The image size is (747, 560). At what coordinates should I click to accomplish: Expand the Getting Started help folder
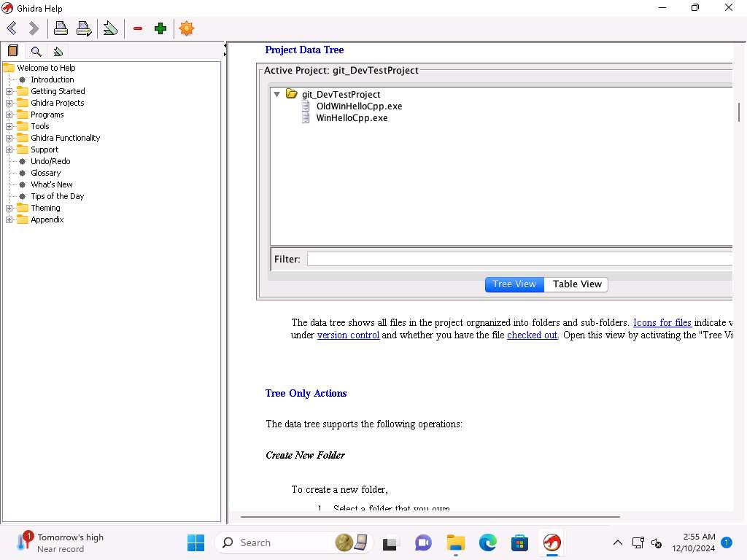tap(9, 91)
